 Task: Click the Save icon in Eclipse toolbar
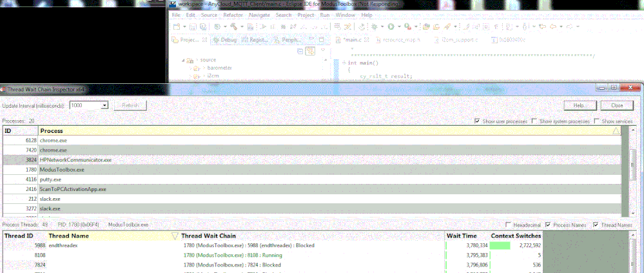[193, 26]
